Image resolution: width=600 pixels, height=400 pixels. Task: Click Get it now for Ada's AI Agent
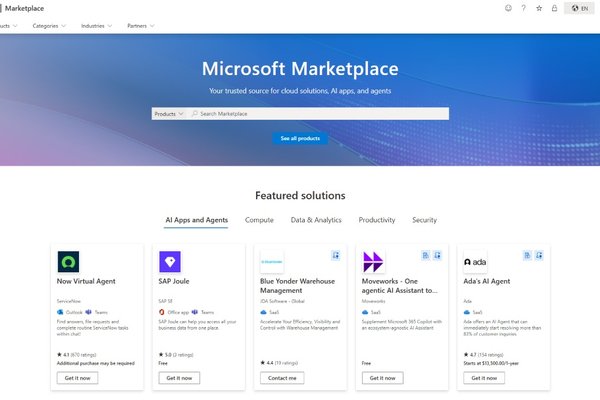484,378
